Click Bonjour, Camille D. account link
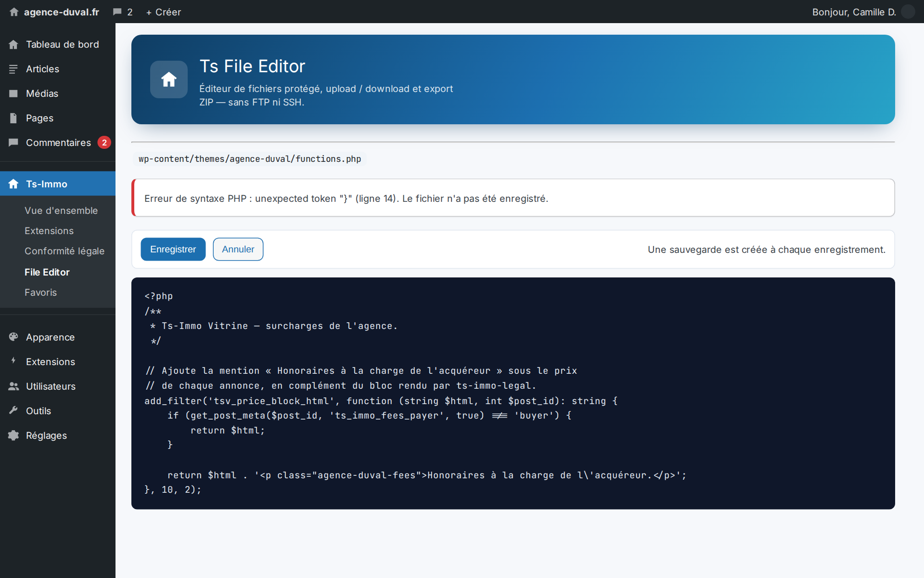 click(x=854, y=12)
